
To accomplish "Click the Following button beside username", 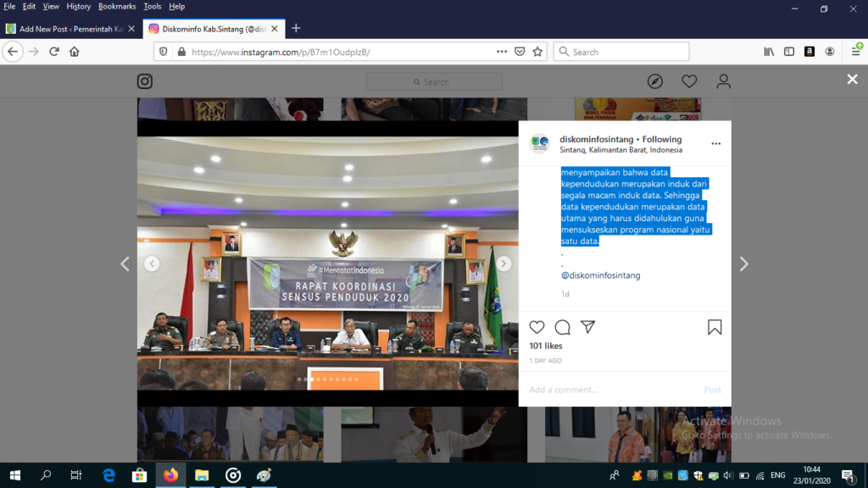I will click(x=661, y=139).
